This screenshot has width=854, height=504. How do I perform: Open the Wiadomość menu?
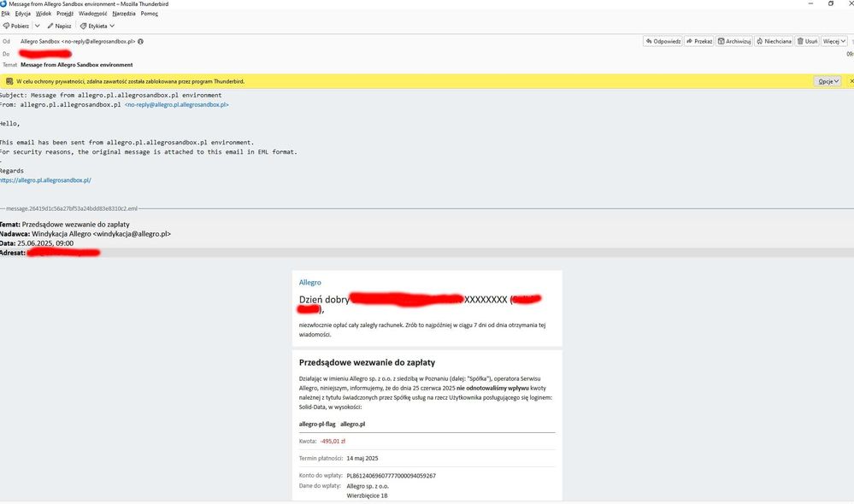92,14
